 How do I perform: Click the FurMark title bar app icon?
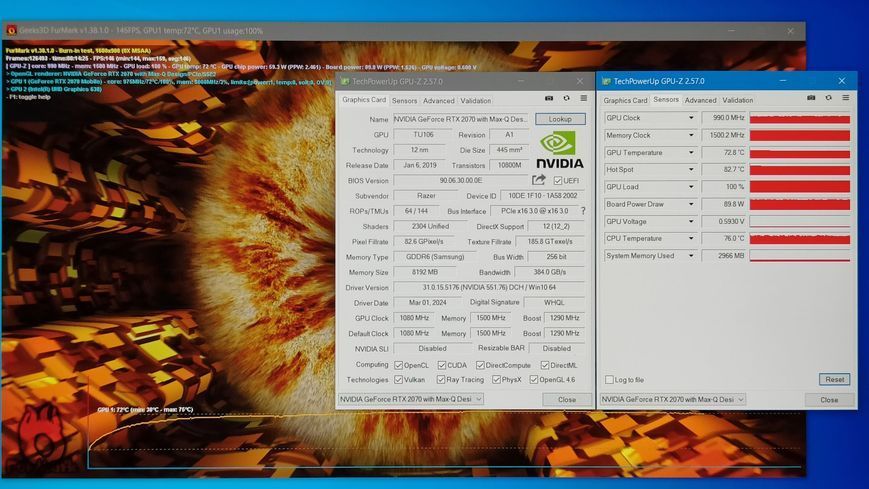coord(11,30)
